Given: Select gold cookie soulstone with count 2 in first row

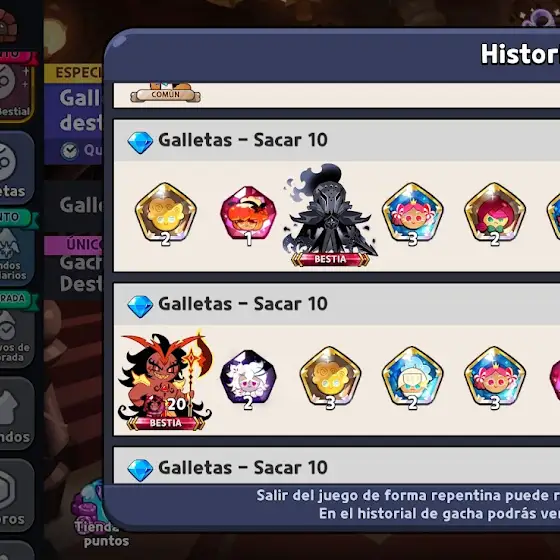Looking at the screenshot, I should [x=165, y=214].
